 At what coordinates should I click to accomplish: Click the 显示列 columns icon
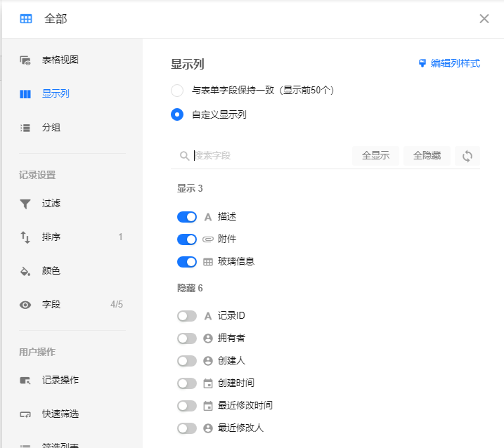point(25,94)
